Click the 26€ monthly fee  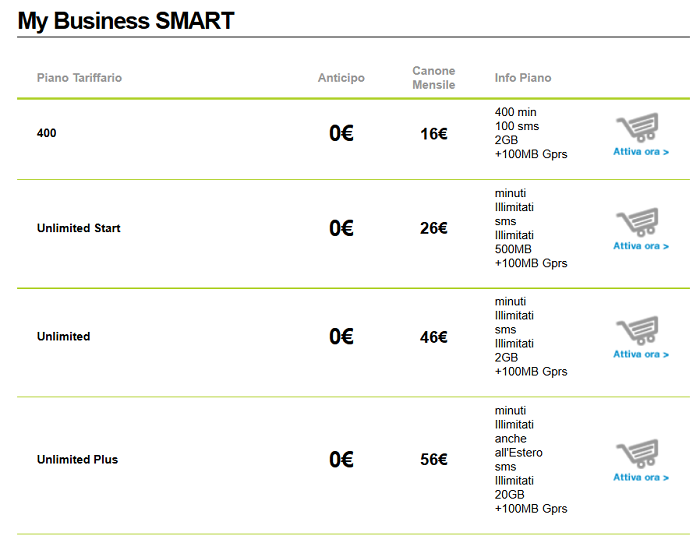(x=433, y=228)
